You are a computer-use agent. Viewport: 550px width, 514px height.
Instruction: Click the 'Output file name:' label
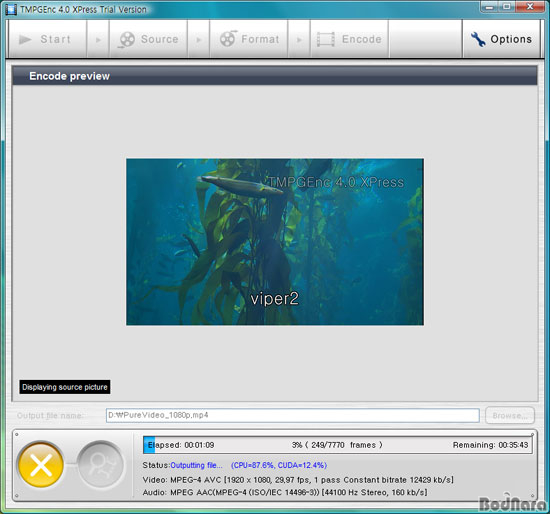click(50, 416)
